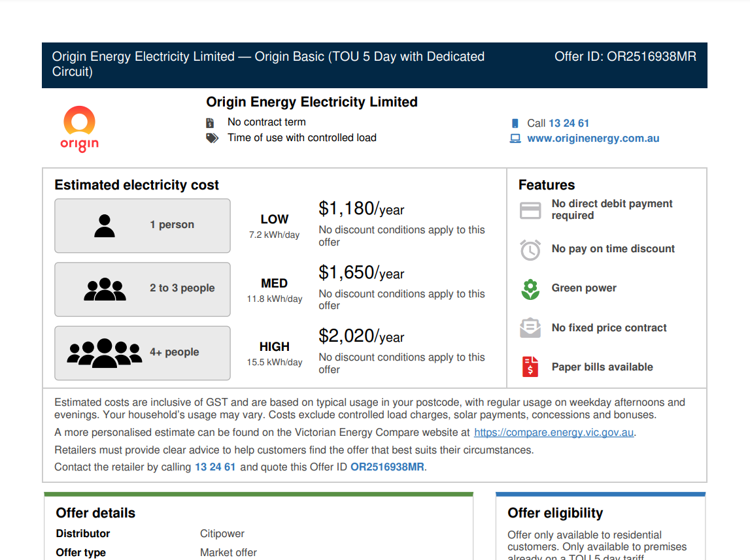The height and width of the screenshot is (560, 750).
Task: Open the www.originenergy.com.au link
Action: point(593,139)
